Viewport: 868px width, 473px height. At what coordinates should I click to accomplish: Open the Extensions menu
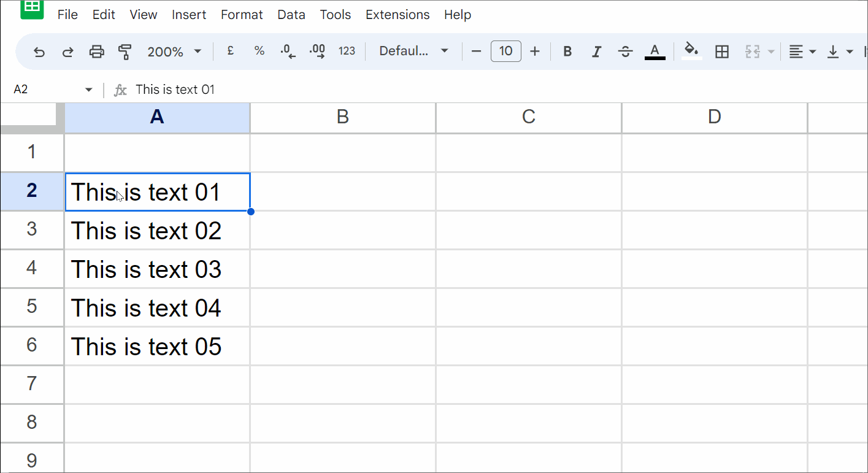click(398, 14)
